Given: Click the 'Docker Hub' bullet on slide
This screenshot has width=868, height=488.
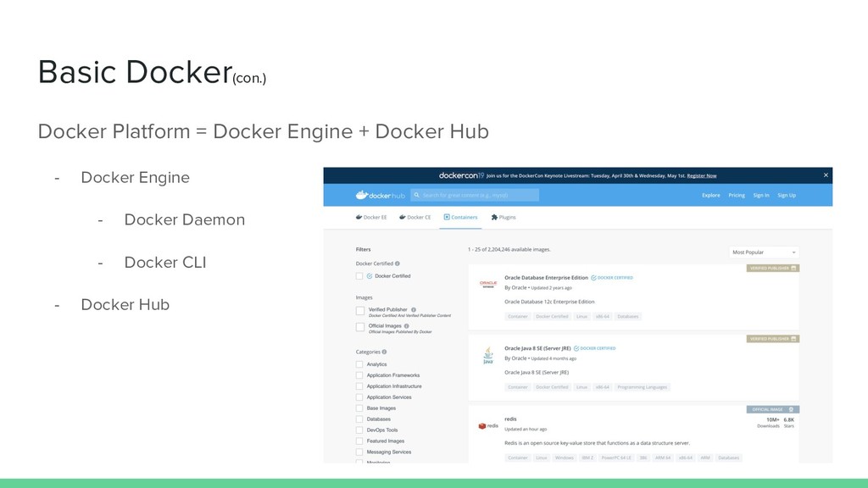Looking at the screenshot, I should [125, 305].
